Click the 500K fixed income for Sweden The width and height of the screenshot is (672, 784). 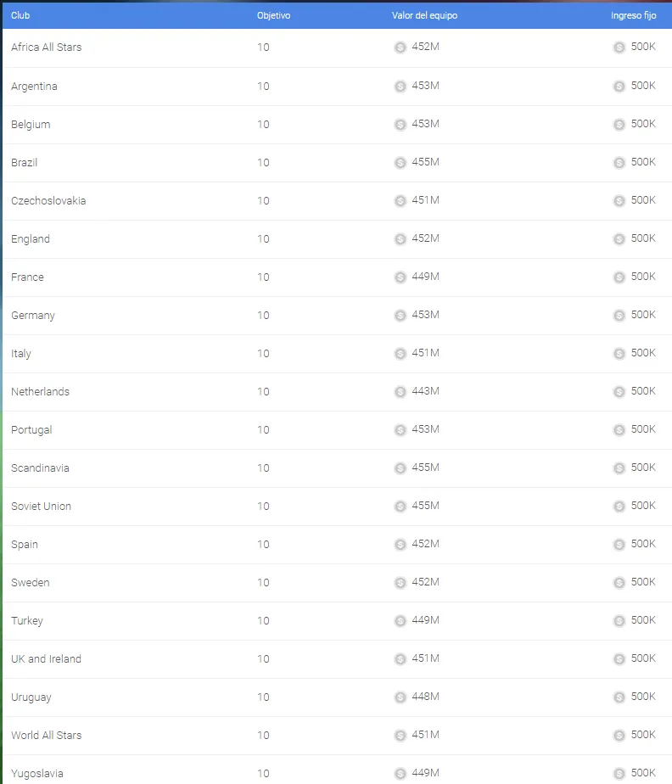click(x=643, y=582)
